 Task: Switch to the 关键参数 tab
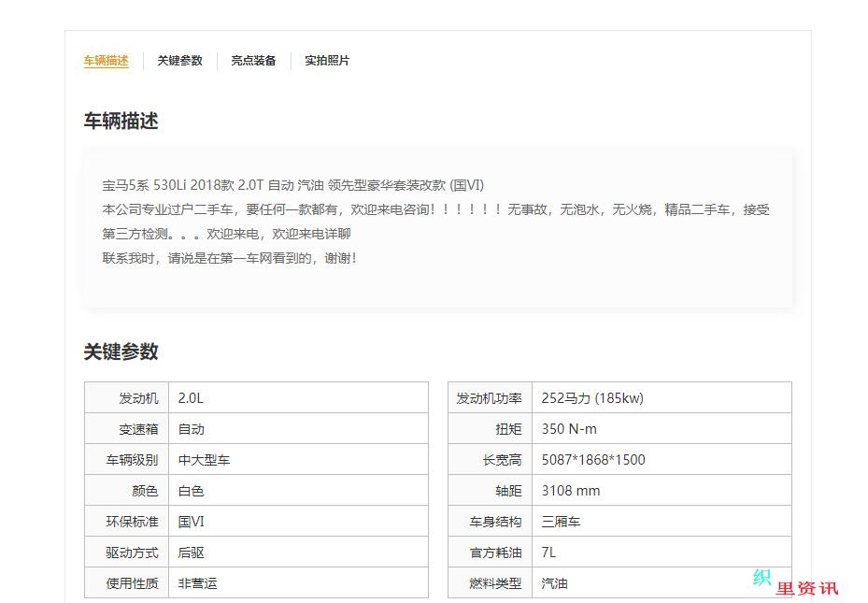(x=180, y=61)
